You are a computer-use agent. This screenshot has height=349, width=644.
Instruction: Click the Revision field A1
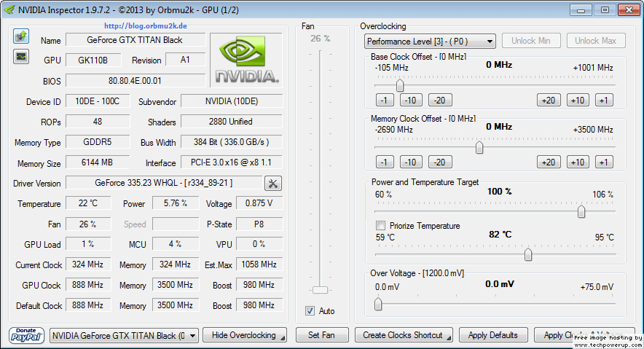[x=185, y=60]
